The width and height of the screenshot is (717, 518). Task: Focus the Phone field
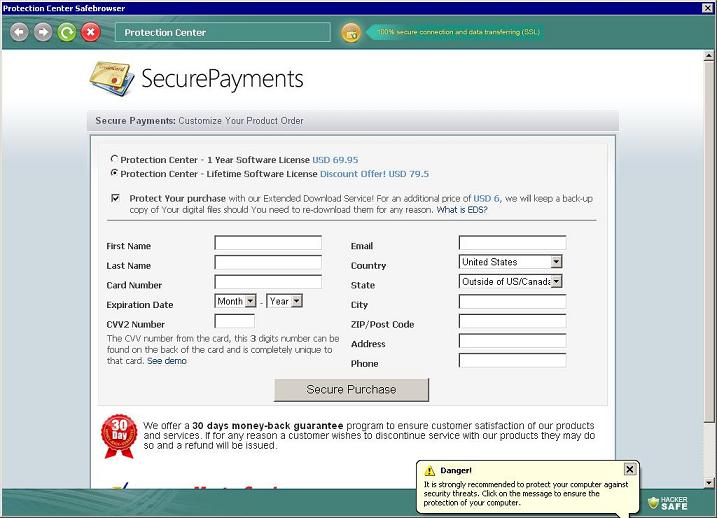click(x=512, y=360)
